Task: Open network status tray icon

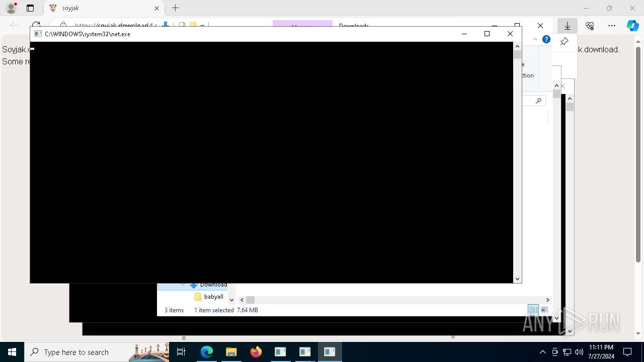Action: pos(567,352)
